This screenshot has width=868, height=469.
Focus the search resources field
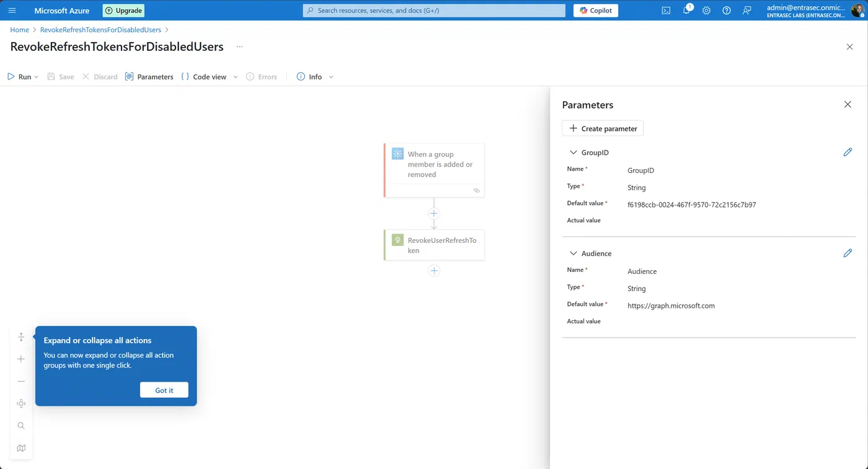[434, 11]
